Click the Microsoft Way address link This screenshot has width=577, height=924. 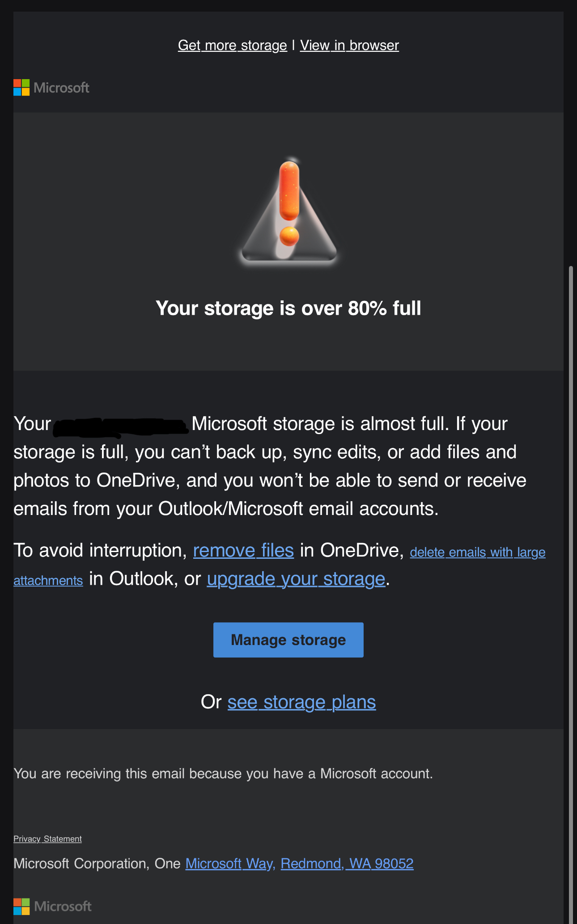(x=229, y=864)
